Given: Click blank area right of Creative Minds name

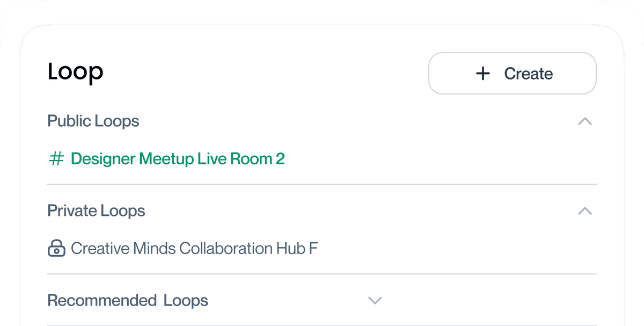Looking at the screenshot, I should click(x=456, y=249).
